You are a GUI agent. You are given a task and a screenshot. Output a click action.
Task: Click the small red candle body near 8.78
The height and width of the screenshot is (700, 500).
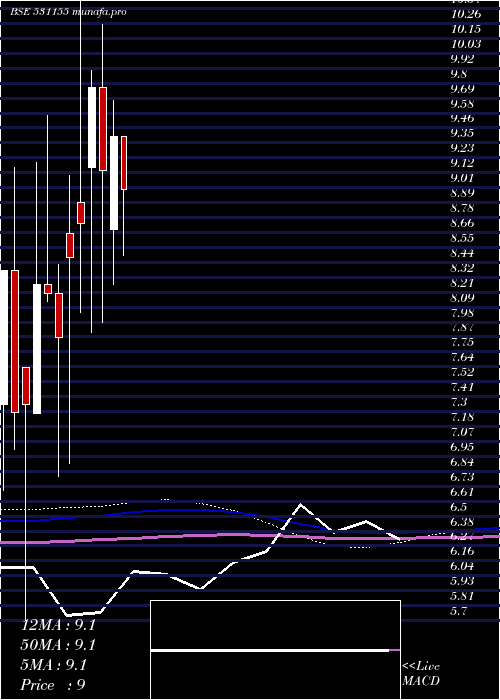coord(81,212)
